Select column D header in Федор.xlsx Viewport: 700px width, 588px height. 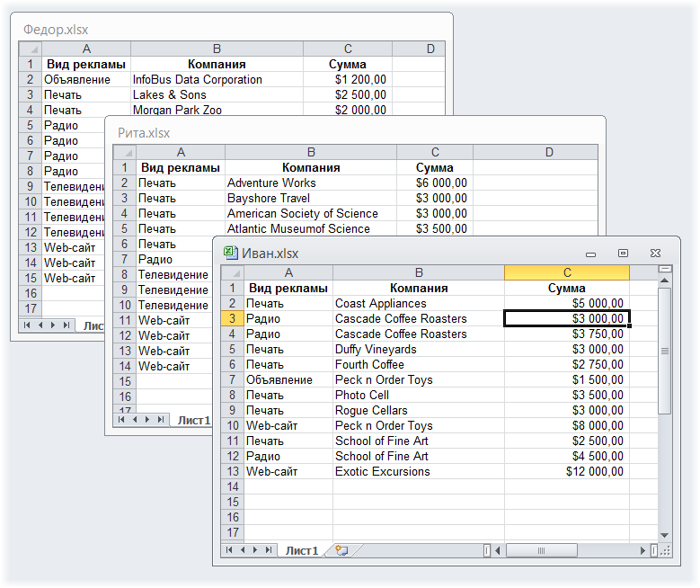tap(419, 49)
